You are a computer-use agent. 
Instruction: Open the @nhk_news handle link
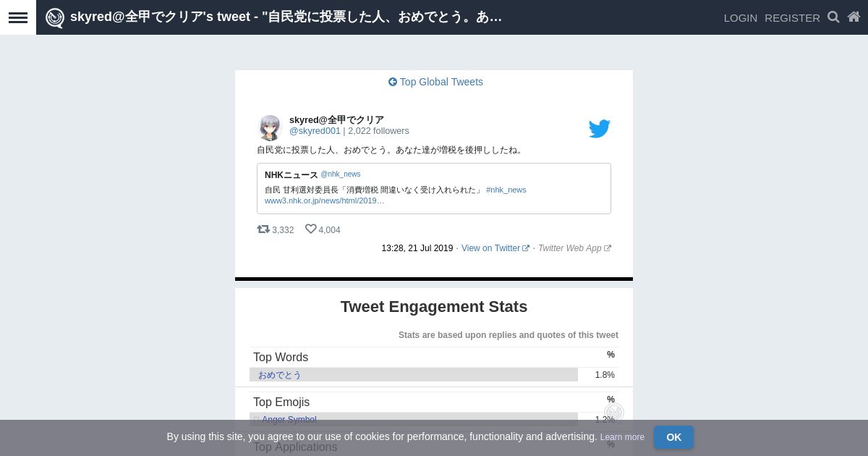tap(340, 174)
